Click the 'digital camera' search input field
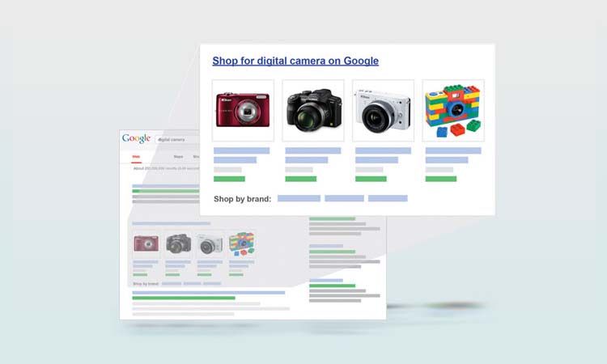 (176, 139)
